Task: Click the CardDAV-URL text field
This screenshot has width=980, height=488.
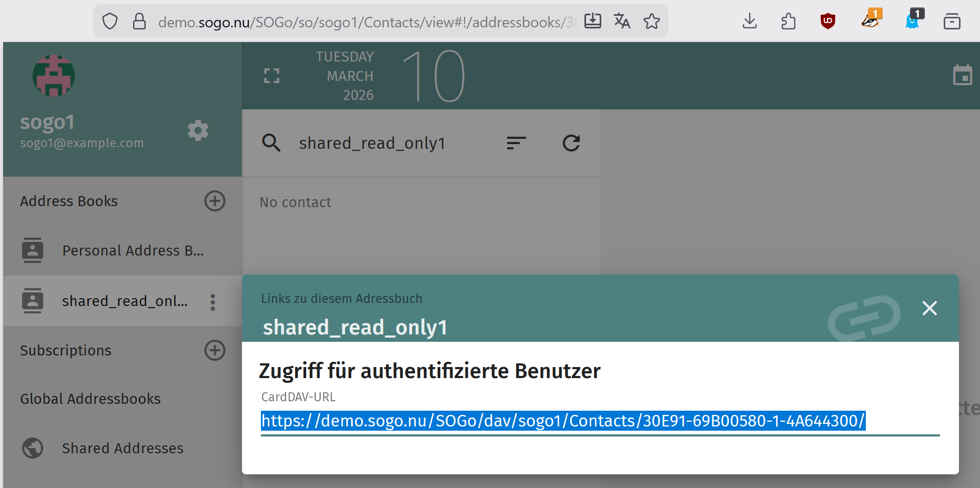Action: pos(600,421)
